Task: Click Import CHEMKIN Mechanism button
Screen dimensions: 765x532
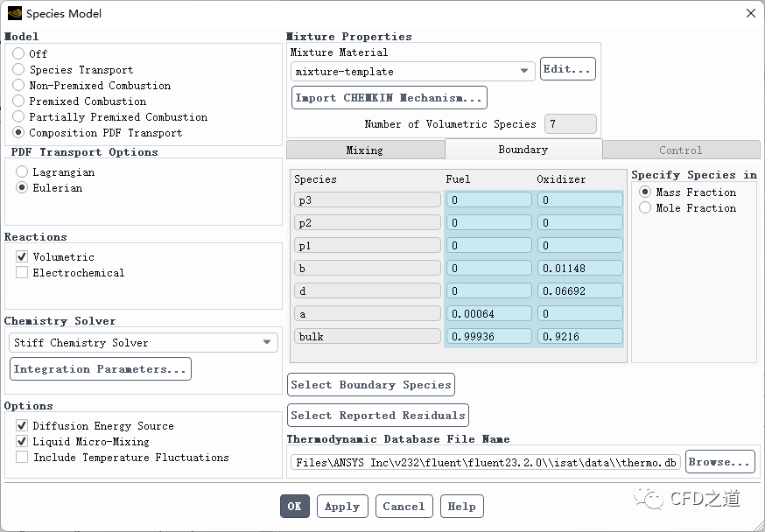Action: click(x=389, y=98)
